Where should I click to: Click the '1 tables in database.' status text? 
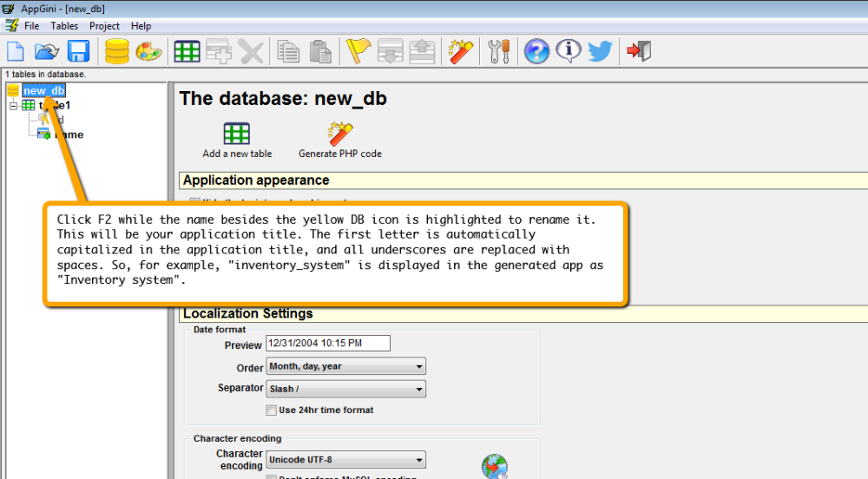click(45, 74)
